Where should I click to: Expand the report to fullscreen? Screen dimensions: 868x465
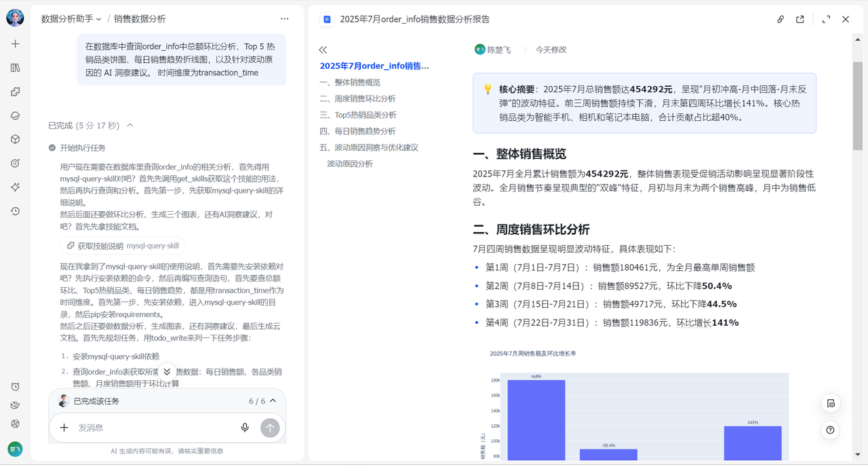(826, 20)
